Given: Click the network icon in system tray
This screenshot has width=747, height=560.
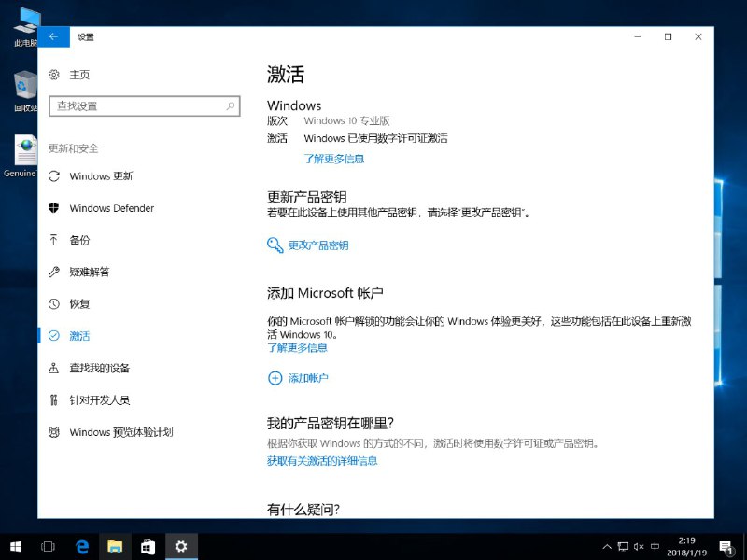Looking at the screenshot, I should [623, 547].
